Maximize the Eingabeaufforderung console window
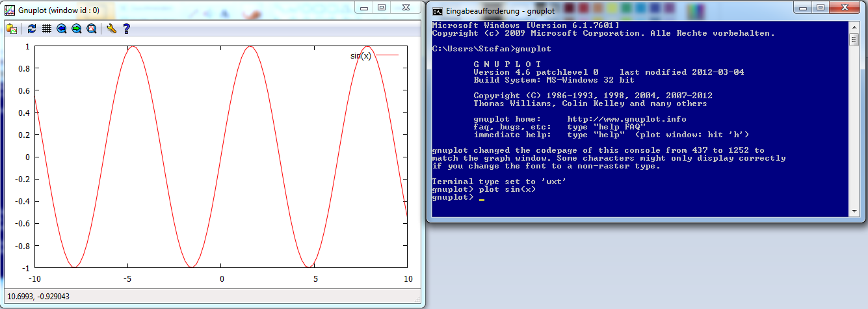The height and width of the screenshot is (309, 868). point(821,7)
